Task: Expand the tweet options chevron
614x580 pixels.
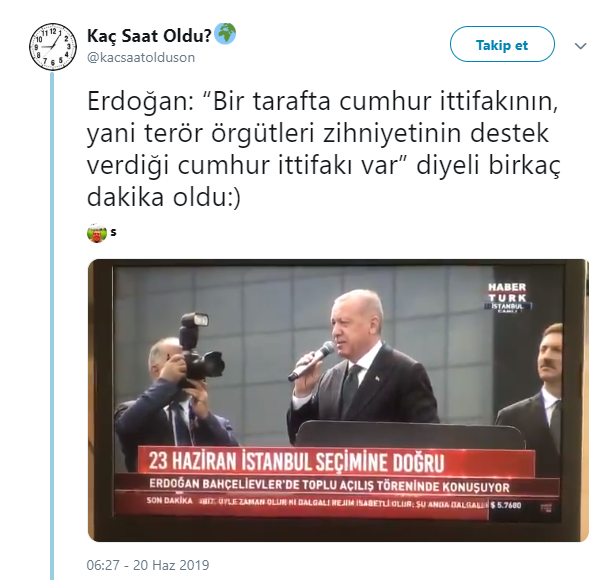Action: tap(580, 46)
